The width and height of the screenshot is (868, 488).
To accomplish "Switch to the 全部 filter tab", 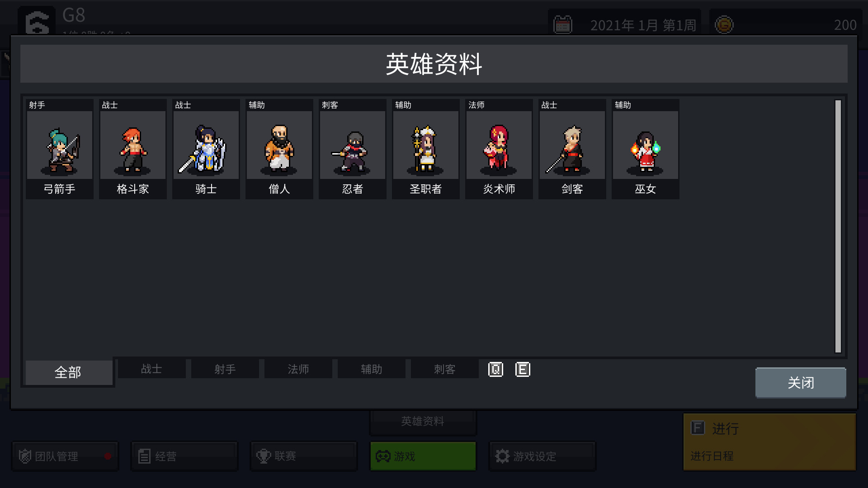I will pos(68,372).
